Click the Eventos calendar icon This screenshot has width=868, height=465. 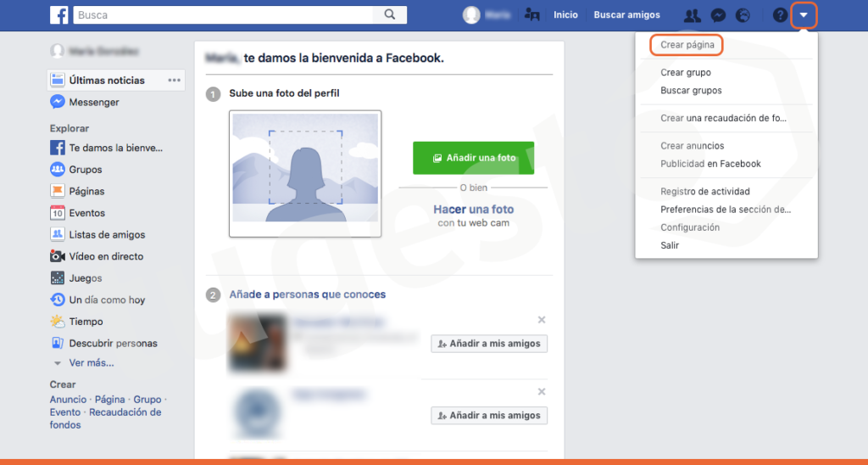[57, 213]
